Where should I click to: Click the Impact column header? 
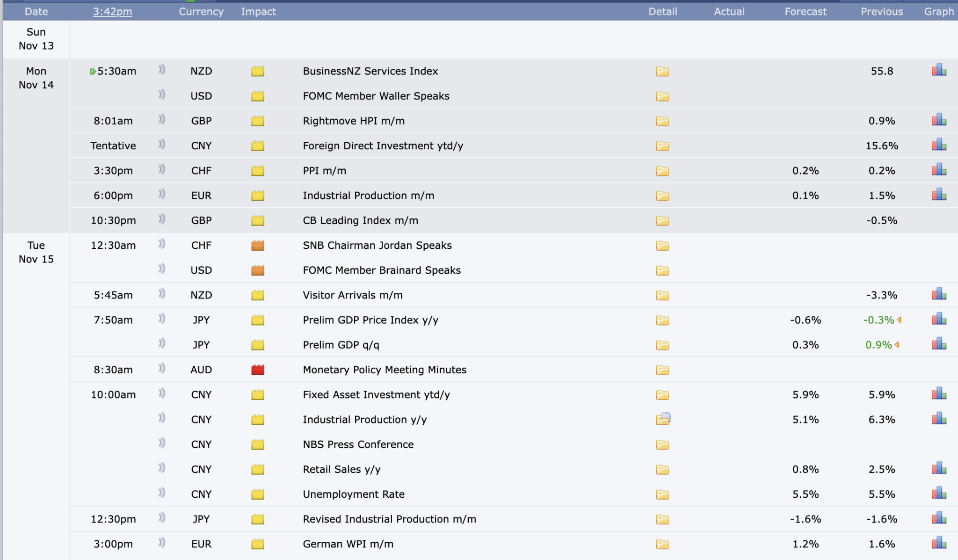point(258,12)
